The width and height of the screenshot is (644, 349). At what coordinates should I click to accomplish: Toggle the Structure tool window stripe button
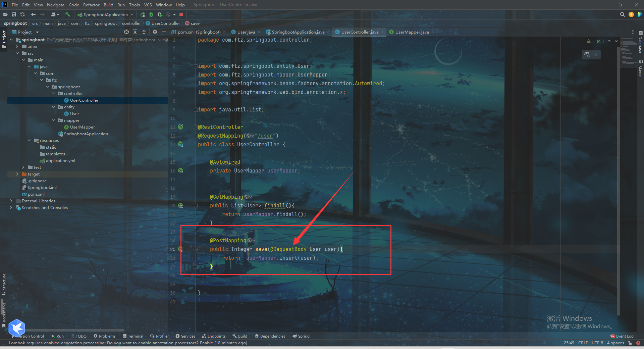tap(4, 285)
